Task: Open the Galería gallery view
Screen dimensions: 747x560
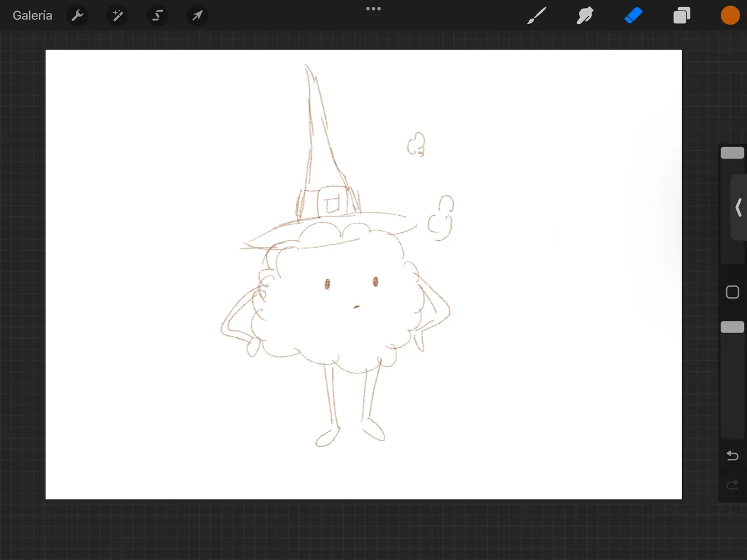Action: (33, 16)
